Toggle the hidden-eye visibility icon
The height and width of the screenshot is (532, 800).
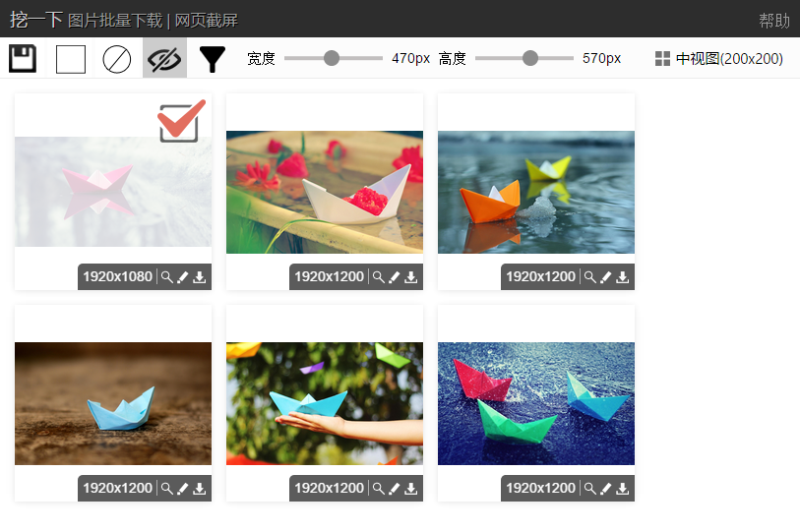click(x=164, y=59)
